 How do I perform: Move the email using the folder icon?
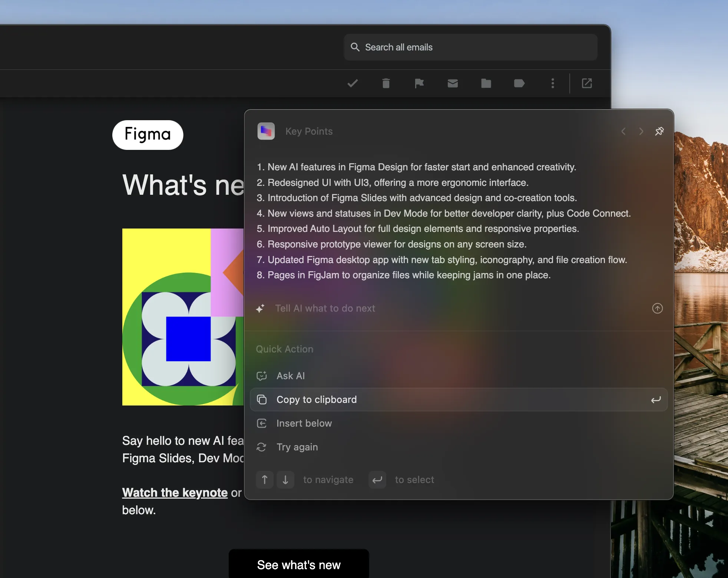tap(486, 83)
